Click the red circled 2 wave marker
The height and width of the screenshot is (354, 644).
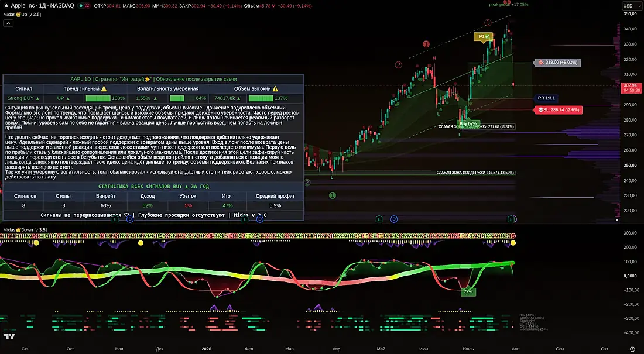[398, 65]
